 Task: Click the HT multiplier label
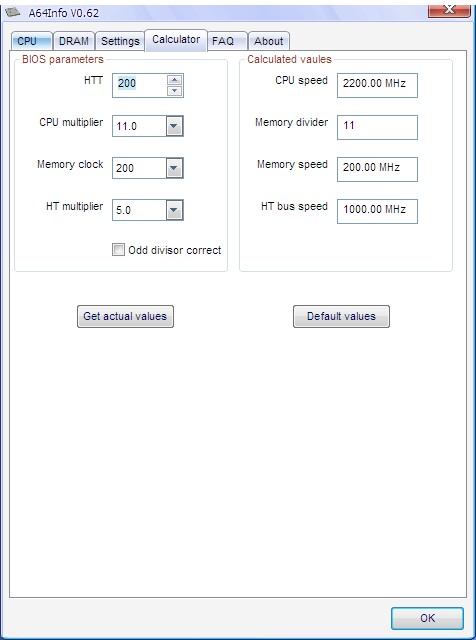[74, 207]
